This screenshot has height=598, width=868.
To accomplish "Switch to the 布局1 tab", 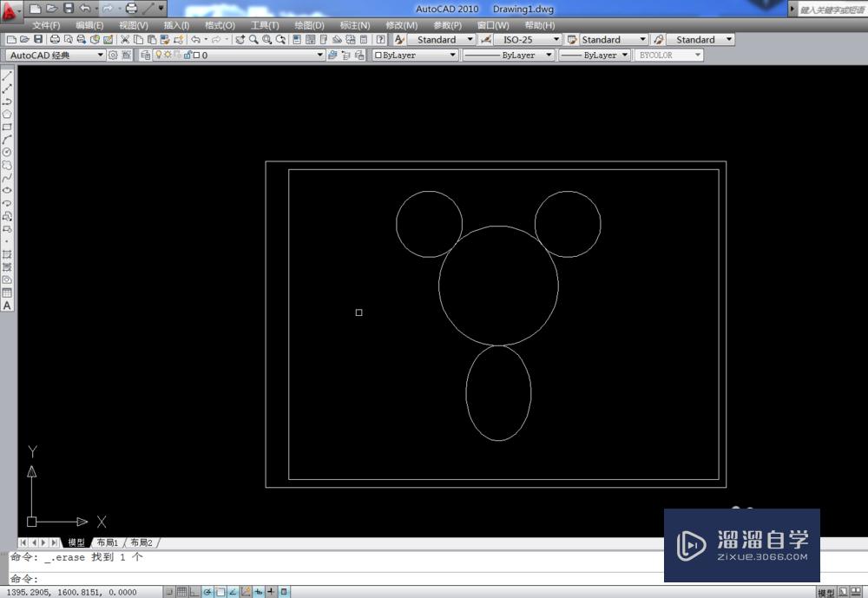I will pos(106,542).
